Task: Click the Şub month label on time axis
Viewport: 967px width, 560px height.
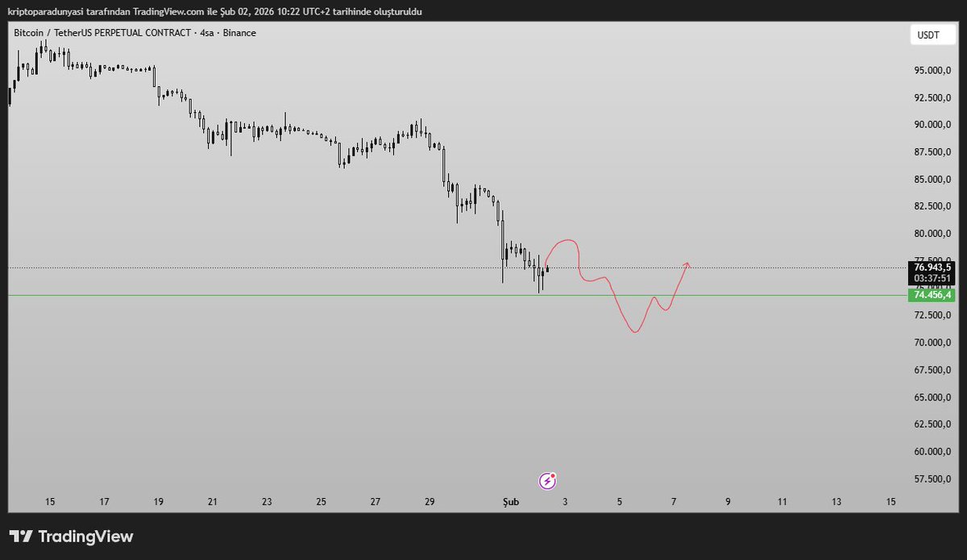Action: [x=511, y=502]
